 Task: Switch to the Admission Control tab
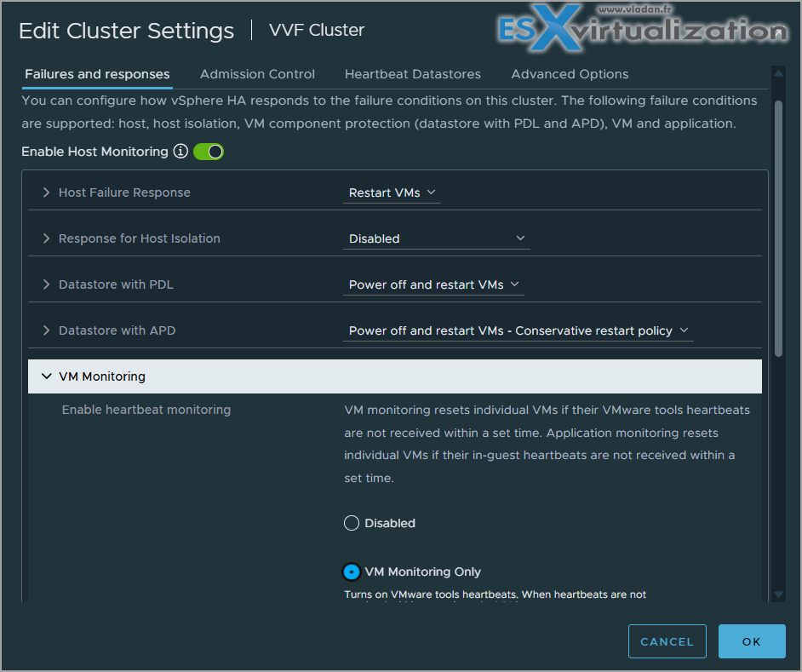257,74
